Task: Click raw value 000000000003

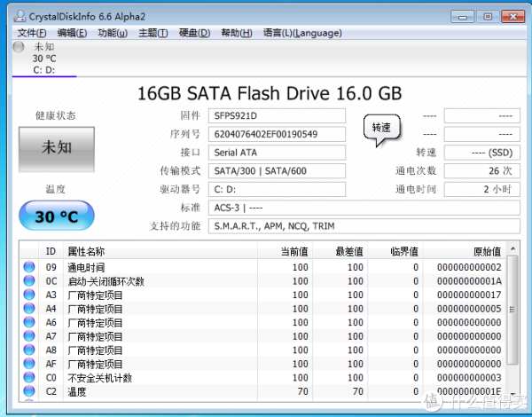Action: 469,378
